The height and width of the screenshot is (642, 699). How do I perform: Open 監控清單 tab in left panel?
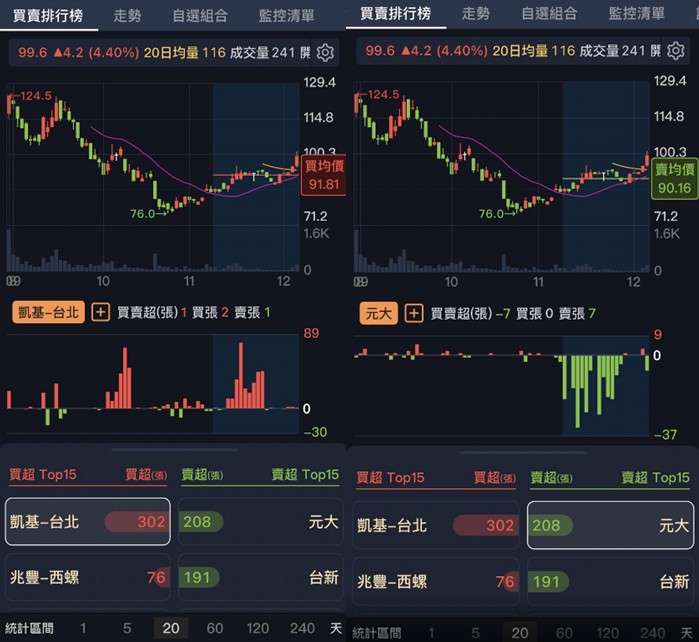pyautogui.click(x=286, y=16)
